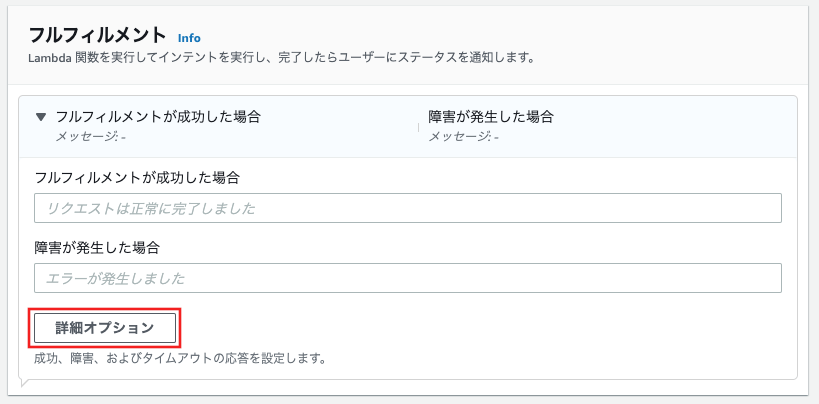Click the リクエストは正常に完了しました input field

click(x=407, y=208)
